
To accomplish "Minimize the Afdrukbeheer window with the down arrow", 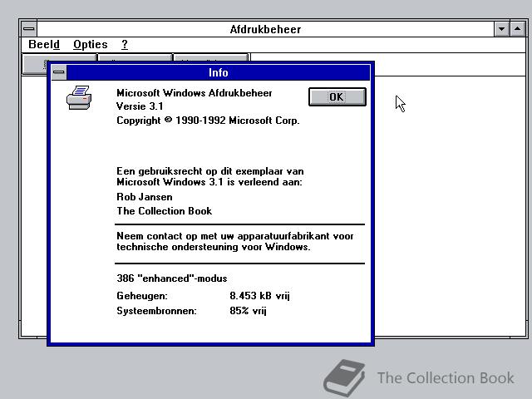I will (x=501, y=29).
